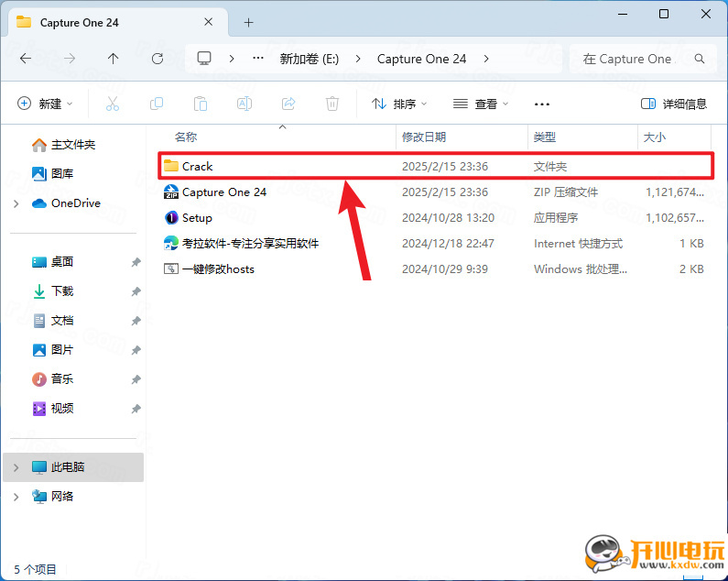Select the Capture One 24 ZIP file
Screen dimensions: 728x581
(436, 192)
